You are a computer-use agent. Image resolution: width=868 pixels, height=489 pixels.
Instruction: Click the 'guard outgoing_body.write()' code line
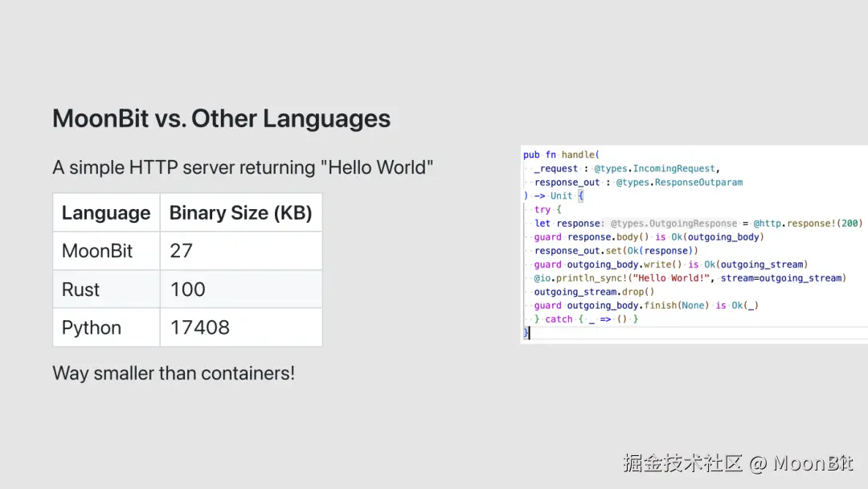coord(671,265)
